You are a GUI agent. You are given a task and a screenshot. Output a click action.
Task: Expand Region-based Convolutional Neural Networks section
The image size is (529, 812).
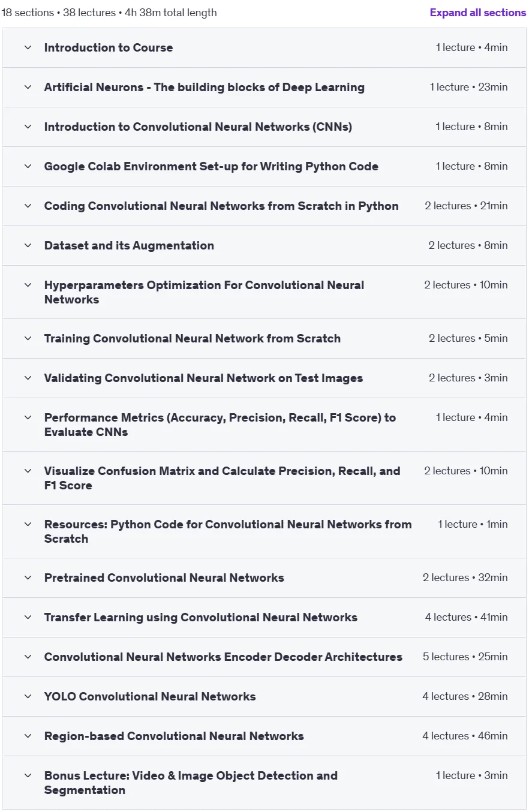(x=174, y=736)
